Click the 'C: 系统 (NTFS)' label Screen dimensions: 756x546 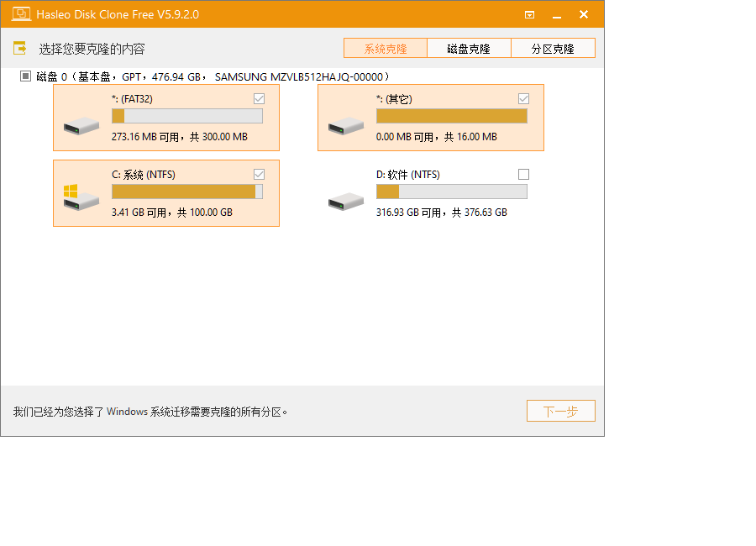click(144, 175)
